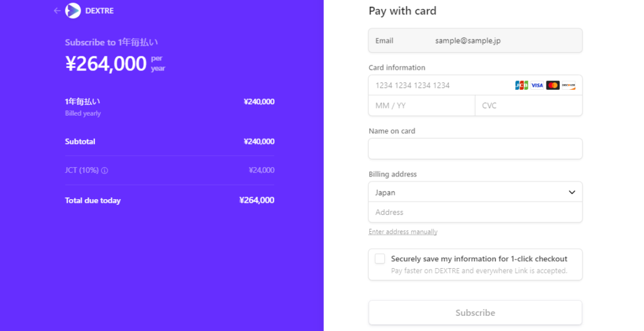The image size is (644, 331).
Task: Click the JCB card brand icon
Action: click(521, 85)
